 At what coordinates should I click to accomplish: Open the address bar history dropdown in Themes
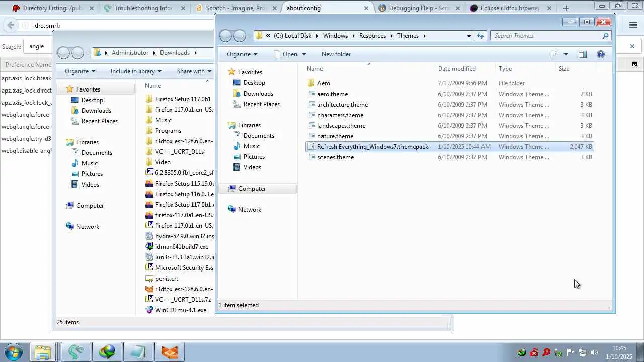(x=469, y=36)
